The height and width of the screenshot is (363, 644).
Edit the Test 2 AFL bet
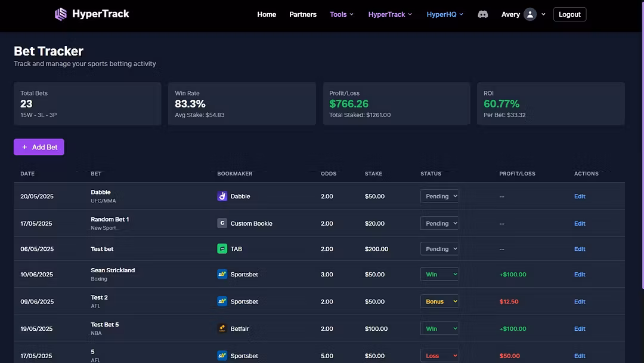click(580, 302)
